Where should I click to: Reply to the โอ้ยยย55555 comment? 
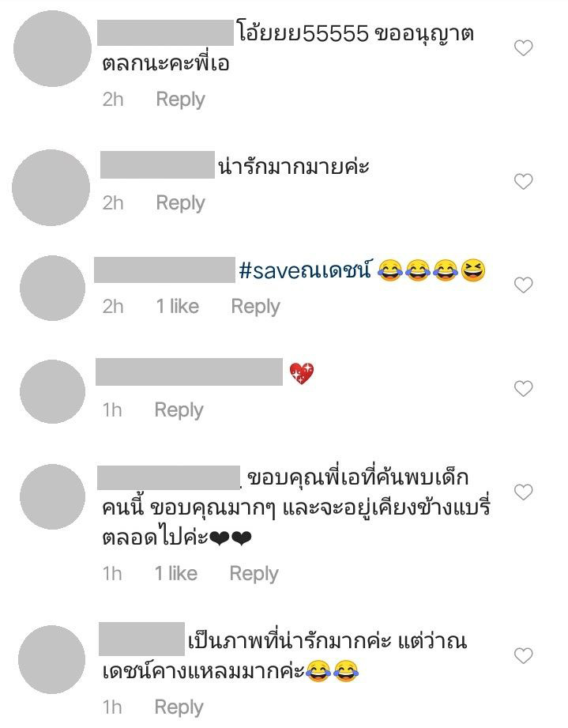(x=181, y=100)
